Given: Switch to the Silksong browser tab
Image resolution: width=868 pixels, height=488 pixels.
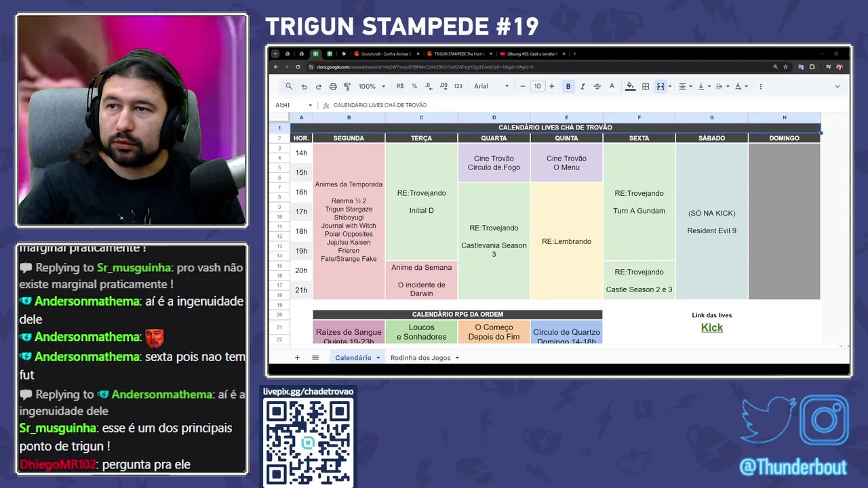Looking at the screenshot, I should pos(533,54).
